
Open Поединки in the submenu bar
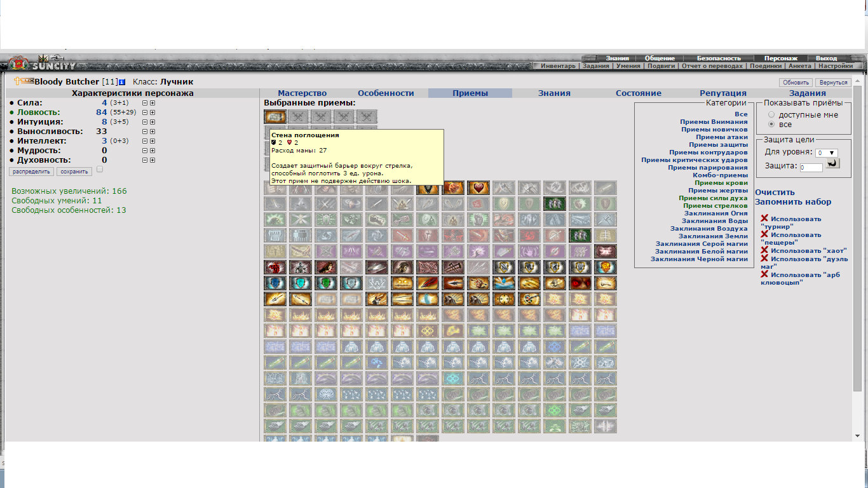coord(764,66)
